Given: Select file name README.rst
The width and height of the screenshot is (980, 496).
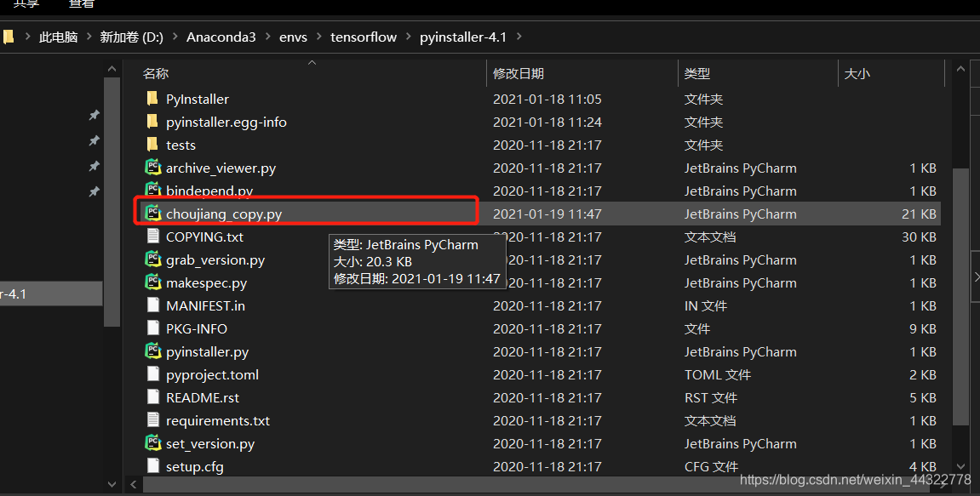Looking at the screenshot, I should coord(203,397).
